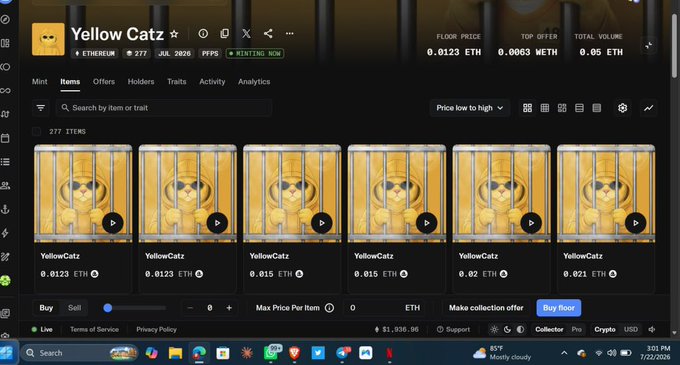Open the X (Twitter) link icon
The image size is (680, 365).
[x=246, y=33]
